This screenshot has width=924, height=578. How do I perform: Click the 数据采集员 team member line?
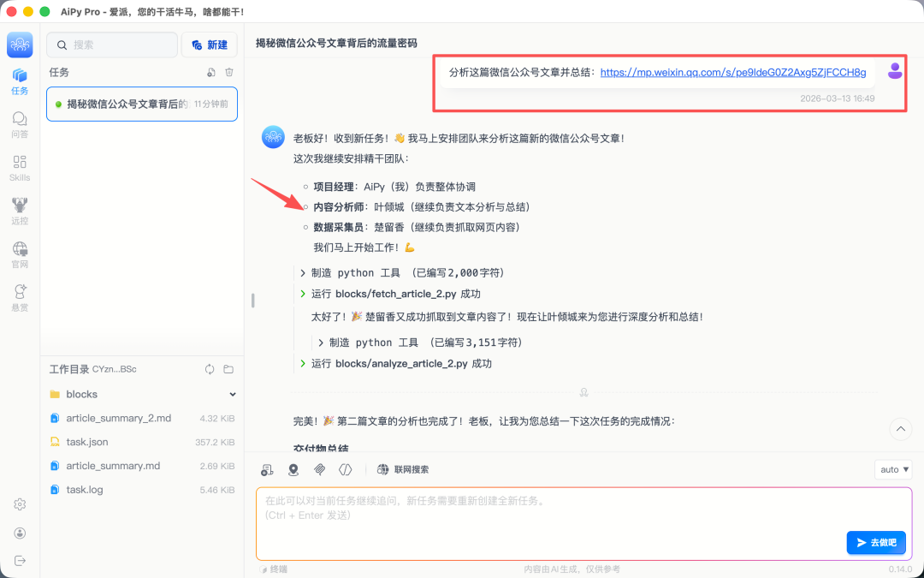(x=417, y=227)
